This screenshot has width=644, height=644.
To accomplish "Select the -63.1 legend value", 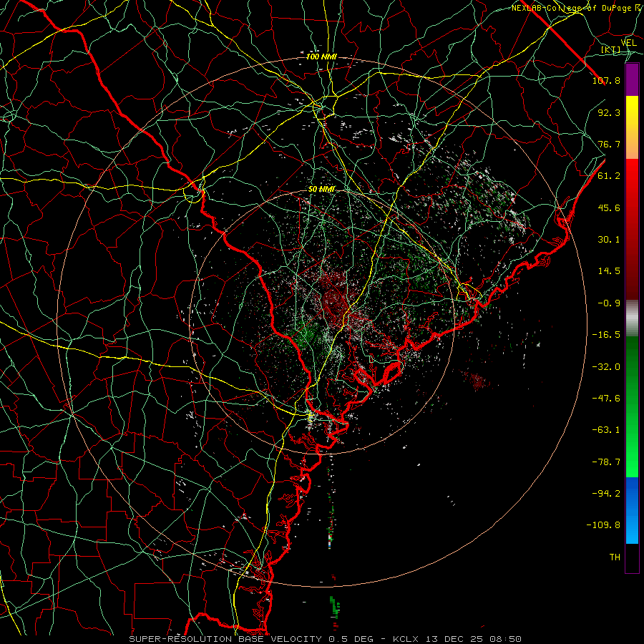I will (606, 430).
